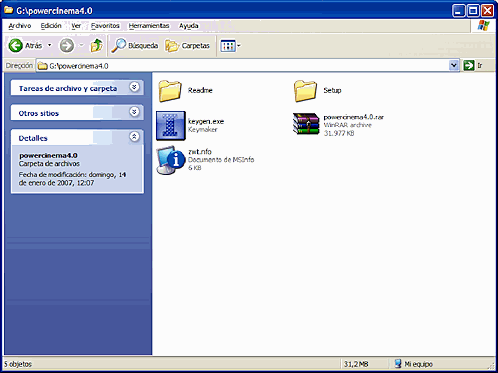
Task: Open the Favoritos menu
Action: 105,26
